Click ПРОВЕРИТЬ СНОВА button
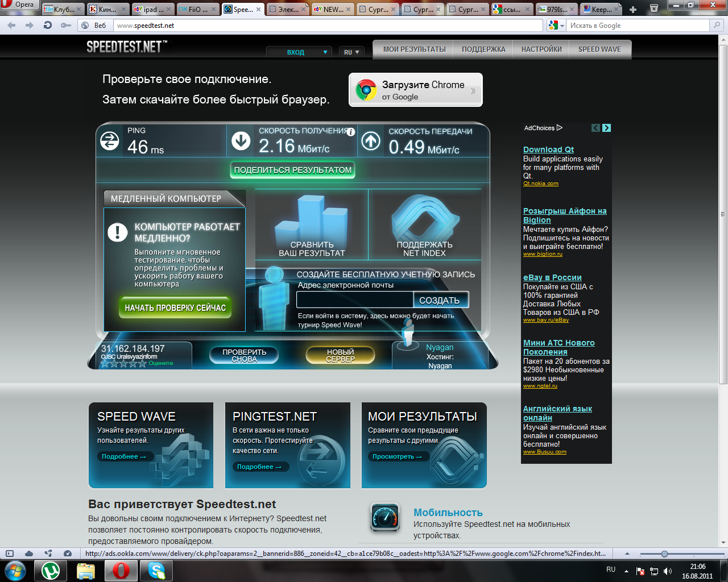 click(245, 355)
